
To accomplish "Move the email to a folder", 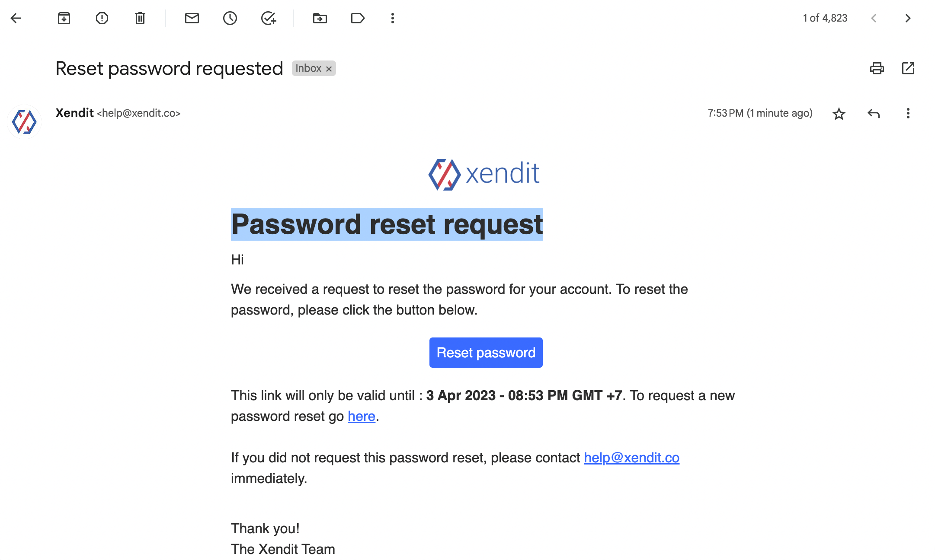I will click(x=320, y=18).
